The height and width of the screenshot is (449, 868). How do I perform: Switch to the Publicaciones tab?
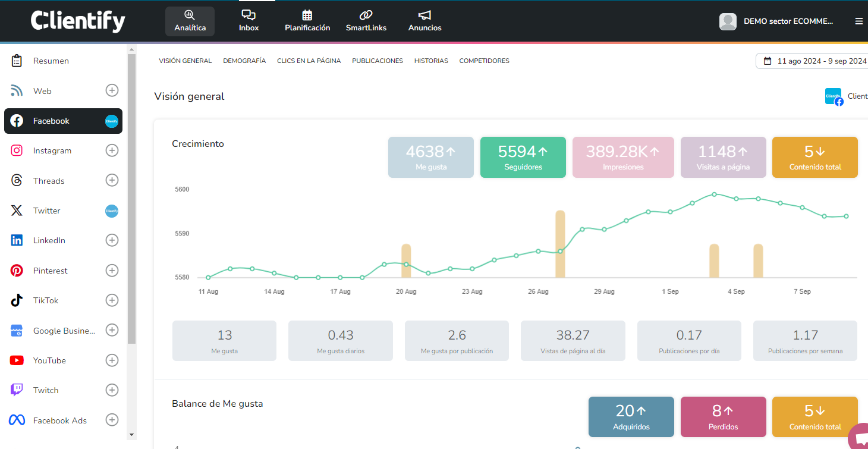coord(378,61)
